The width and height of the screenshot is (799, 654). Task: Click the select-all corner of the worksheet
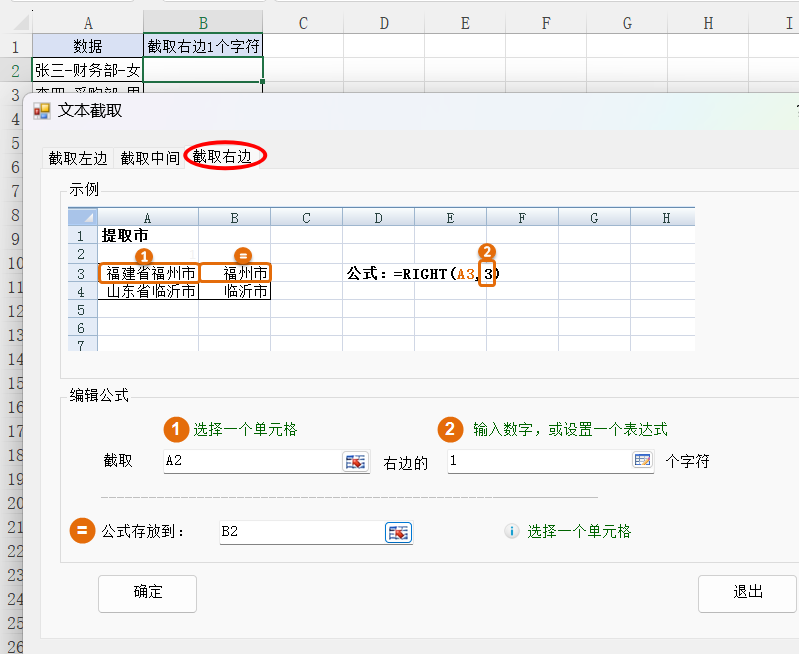click(15, 22)
